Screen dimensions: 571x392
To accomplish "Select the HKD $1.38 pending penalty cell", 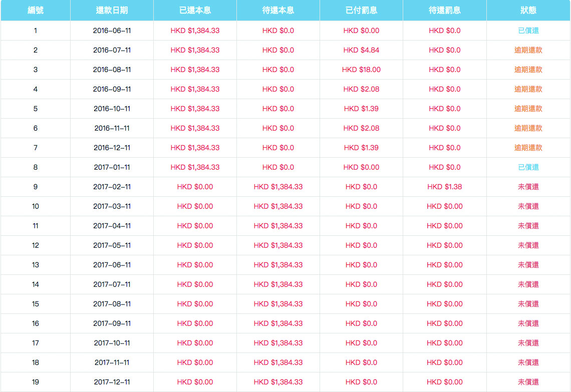I will click(x=444, y=187).
